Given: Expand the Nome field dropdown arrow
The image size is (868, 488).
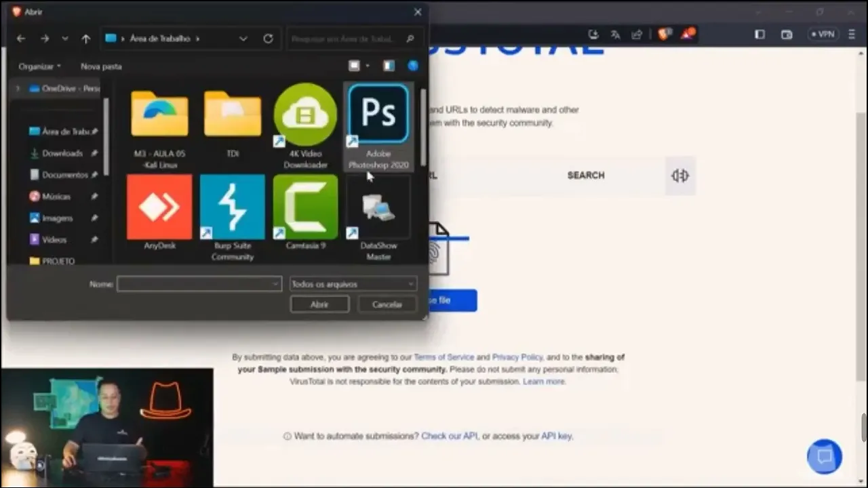Looking at the screenshot, I should click(x=275, y=284).
